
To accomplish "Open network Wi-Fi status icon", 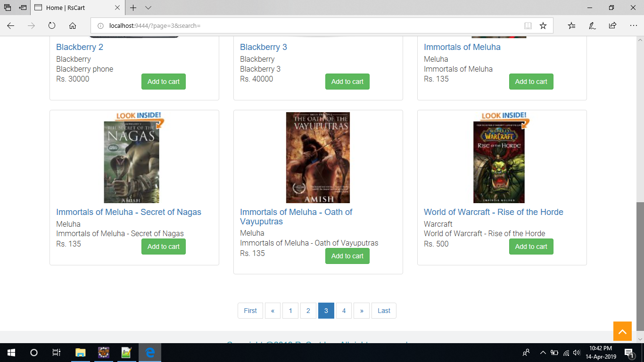I will (x=566, y=353).
